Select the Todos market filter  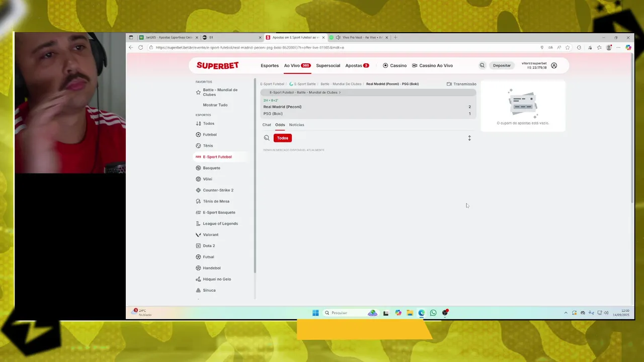tap(283, 138)
